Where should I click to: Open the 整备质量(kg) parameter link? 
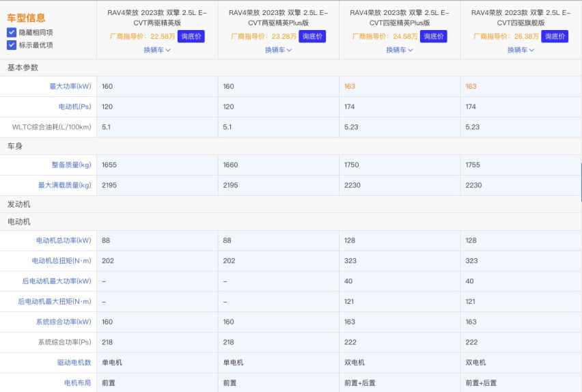point(71,165)
